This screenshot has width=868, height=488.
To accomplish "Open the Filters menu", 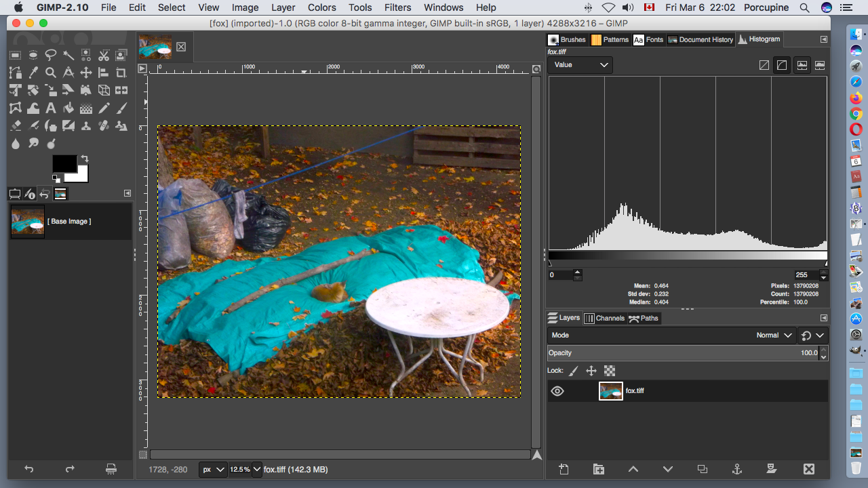I will (x=397, y=7).
